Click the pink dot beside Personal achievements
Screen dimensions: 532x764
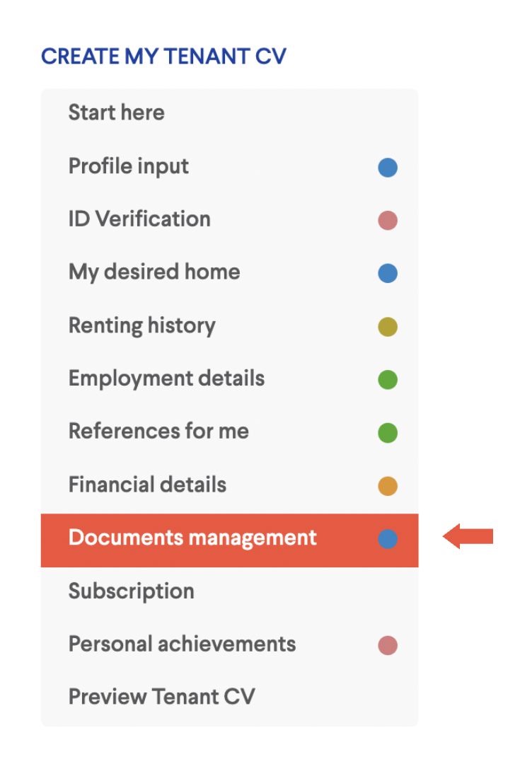388,645
